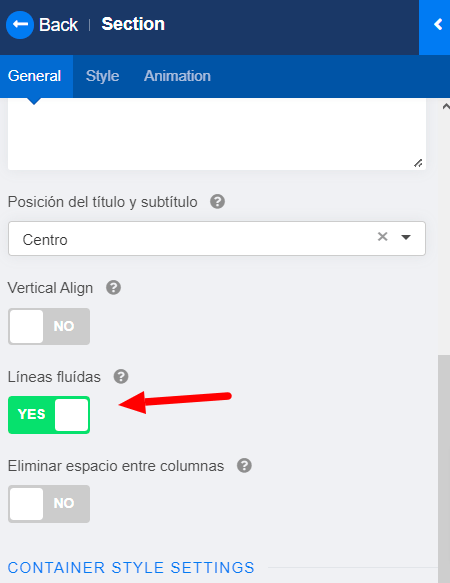Click the Container Style Settings heading
Image resolution: width=450 pixels, height=583 pixels.
point(131,568)
